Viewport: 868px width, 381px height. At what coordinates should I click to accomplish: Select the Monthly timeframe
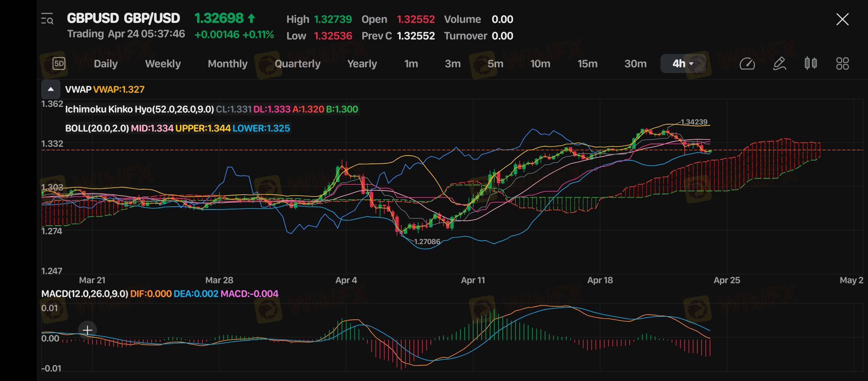(x=228, y=64)
